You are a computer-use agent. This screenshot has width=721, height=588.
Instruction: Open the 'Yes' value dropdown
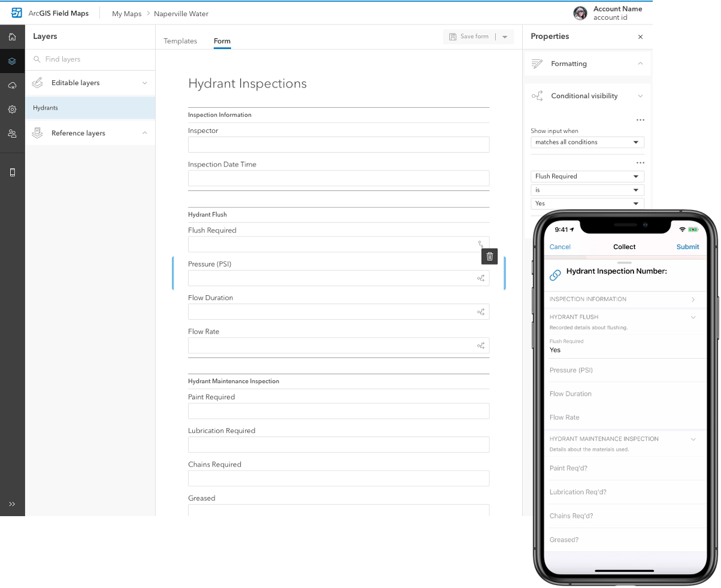(587, 204)
